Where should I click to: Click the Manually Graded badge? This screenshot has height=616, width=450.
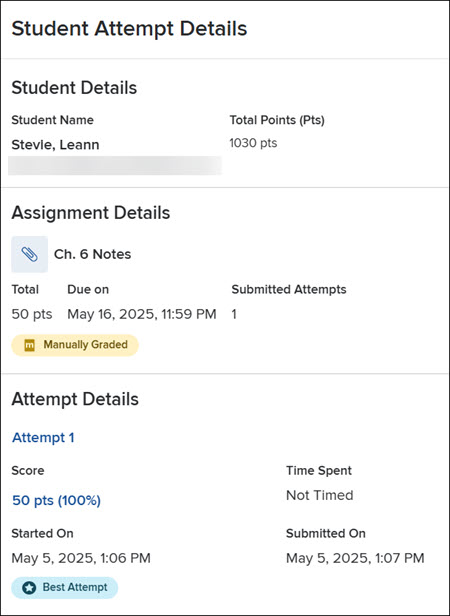75,345
